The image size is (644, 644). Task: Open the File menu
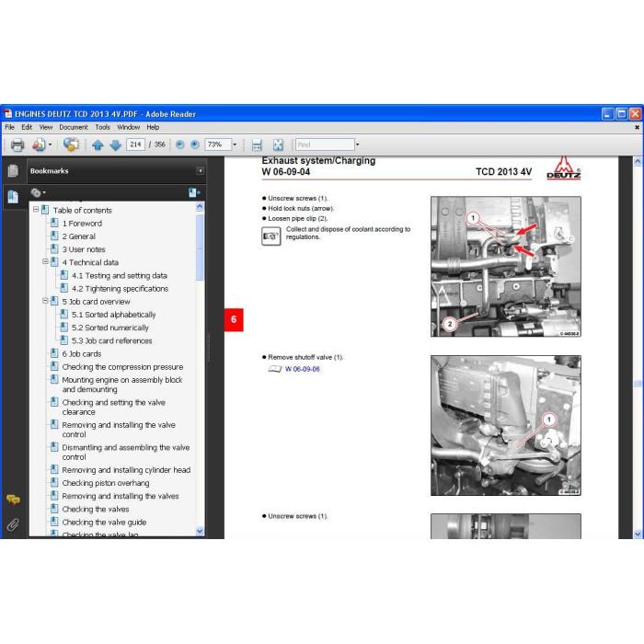pyautogui.click(x=9, y=127)
